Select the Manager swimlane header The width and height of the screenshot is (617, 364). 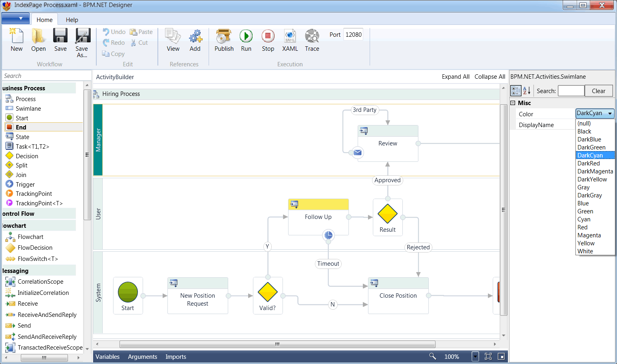(x=98, y=140)
